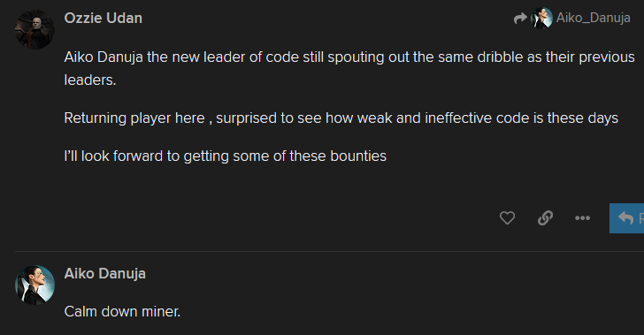Like Ozzie Udan's post with the heart icon

(x=507, y=218)
